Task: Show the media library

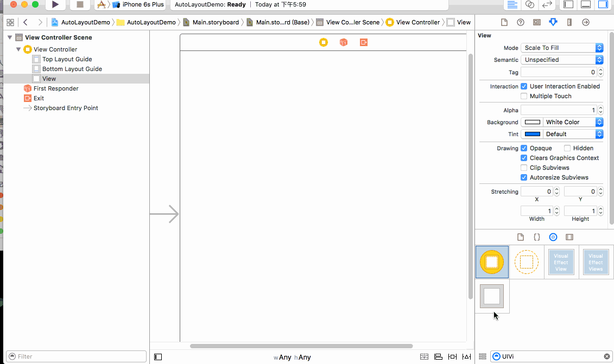Action: (569, 237)
